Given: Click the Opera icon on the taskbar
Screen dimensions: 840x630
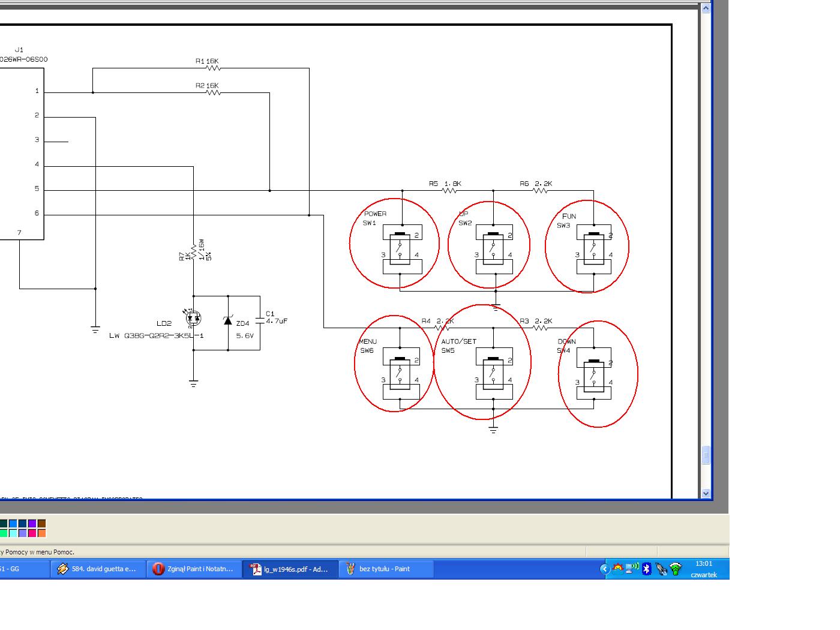Looking at the screenshot, I should [x=158, y=569].
